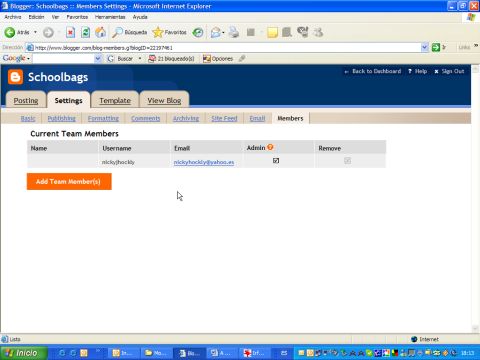This screenshot has height=360, width=480.
Task: Expand the Links toolbar chevron
Action: tap(476, 46)
